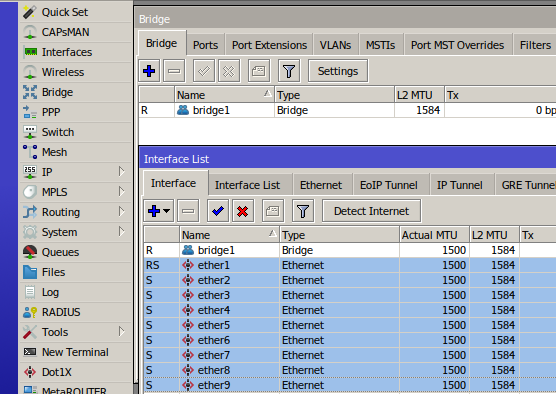The height and width of the screenshot is (394, 556).
Task: Open Bridge in sidebar menu
Action: click(x=76, y=92)
